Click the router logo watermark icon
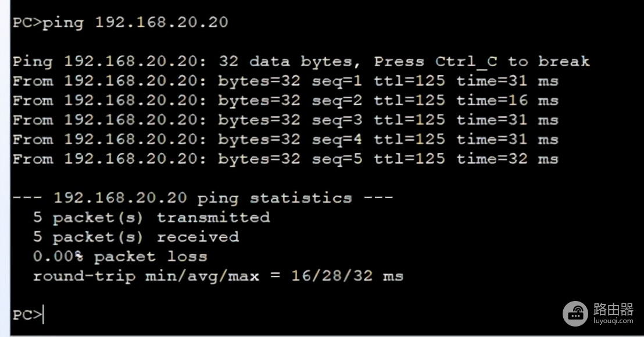The image size is (644, 337). [575, 313]
